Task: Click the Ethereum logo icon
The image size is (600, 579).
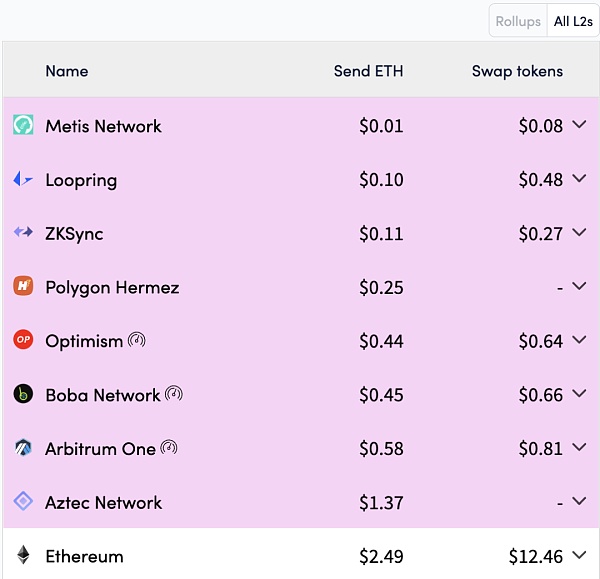Action: tap(23, 556)
